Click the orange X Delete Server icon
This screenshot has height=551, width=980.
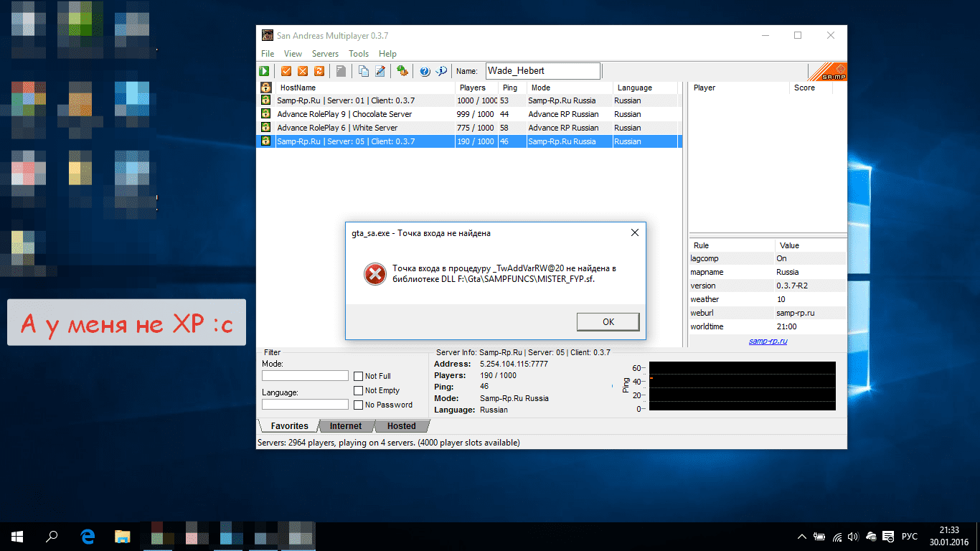coord(303,71)
